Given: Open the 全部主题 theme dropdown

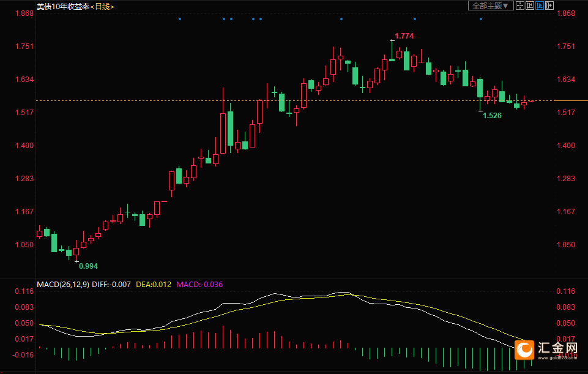Looking at the screenshot, I should (491, 6).
